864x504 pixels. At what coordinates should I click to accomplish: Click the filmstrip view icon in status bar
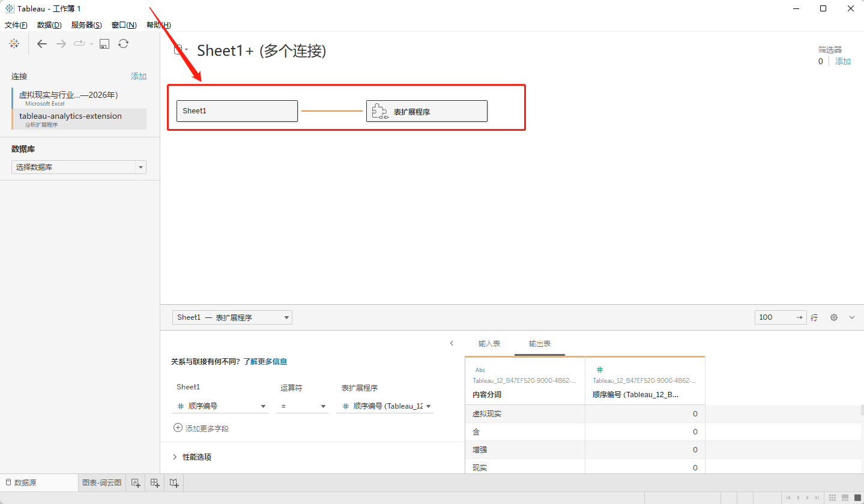(845, 498)
